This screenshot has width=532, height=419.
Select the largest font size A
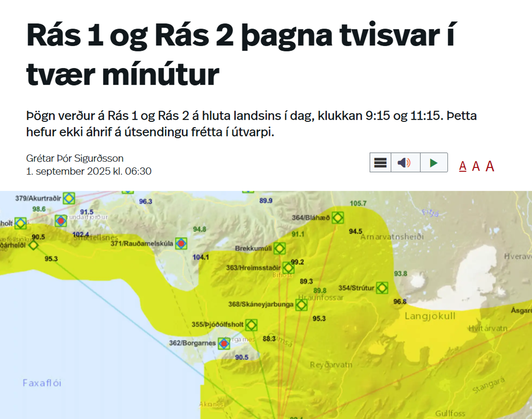pos(490,166)
